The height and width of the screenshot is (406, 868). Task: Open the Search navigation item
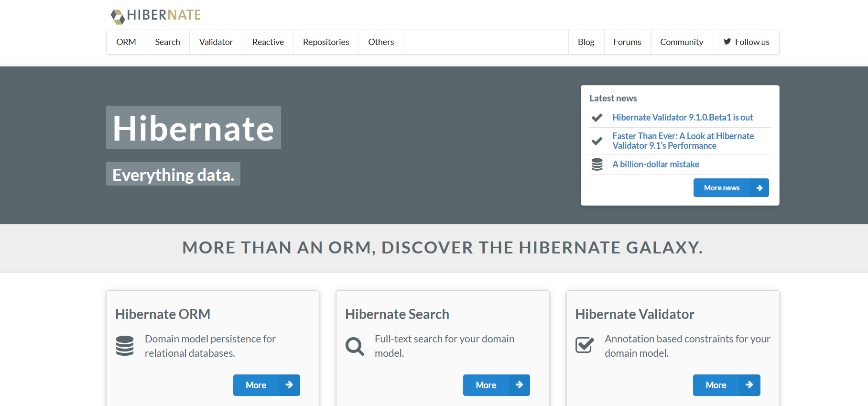167,42
